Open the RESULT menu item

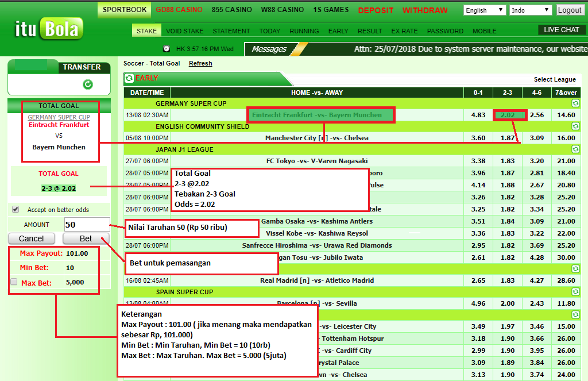tap(370, 31)
